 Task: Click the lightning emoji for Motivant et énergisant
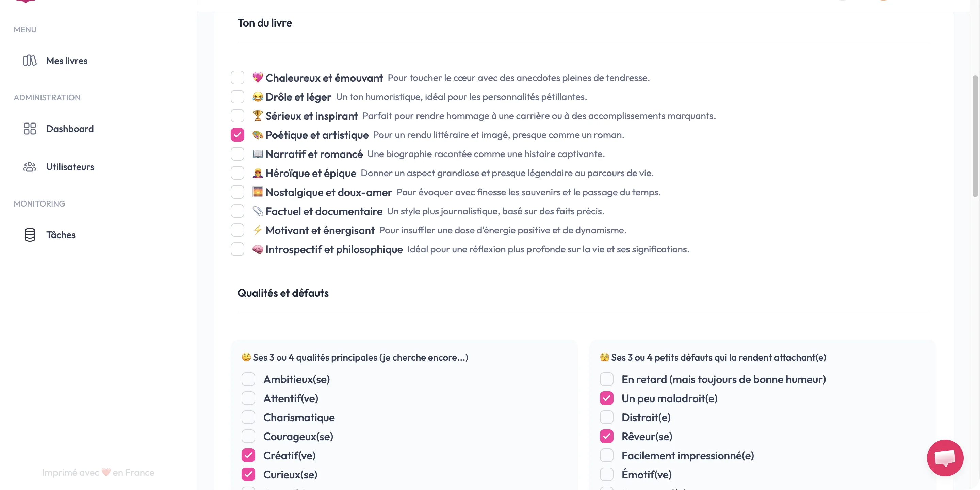[x=258, y=230]
